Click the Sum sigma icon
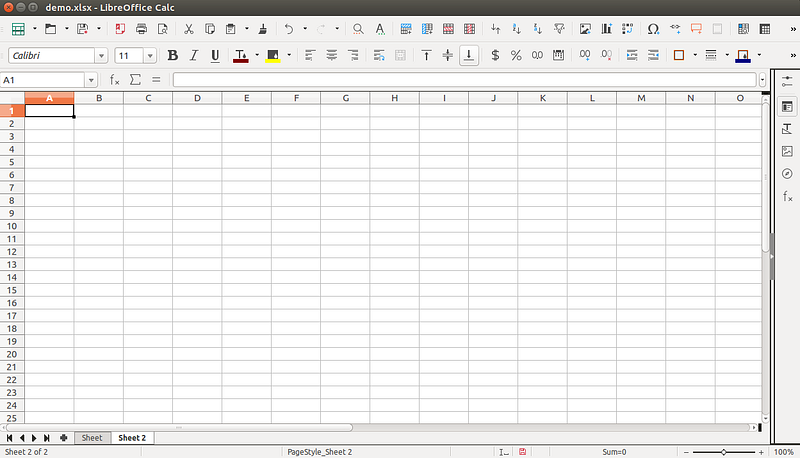The height and width of the screenshot is (458, 800). click(x=135, y=80)
